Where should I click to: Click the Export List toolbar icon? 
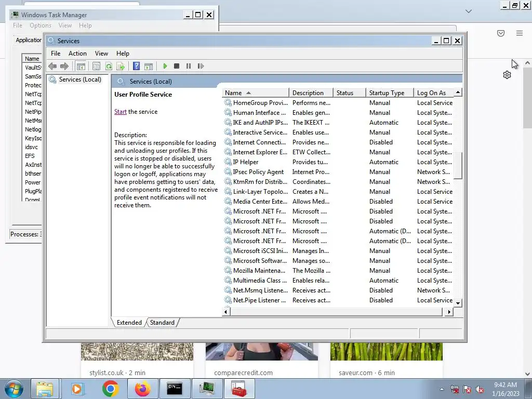click(121, 66)
